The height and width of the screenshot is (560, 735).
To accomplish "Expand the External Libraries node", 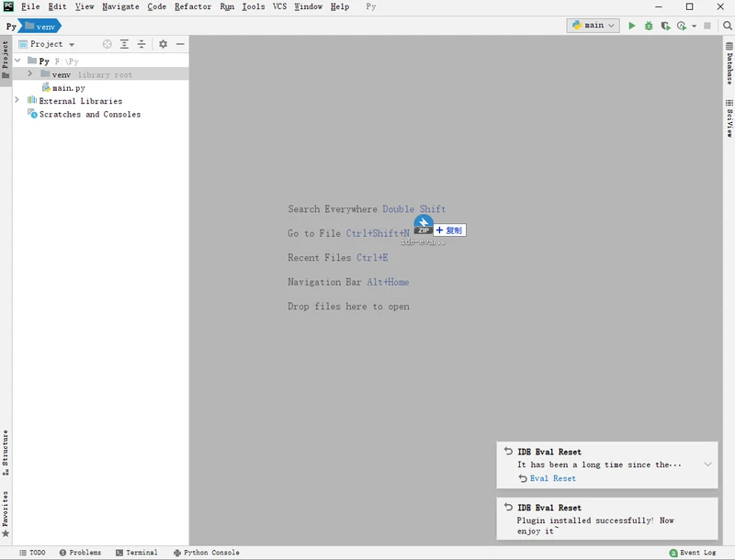I will click(17, 101).
